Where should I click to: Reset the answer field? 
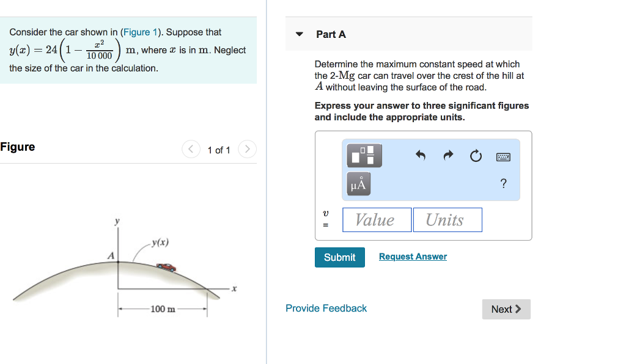tap(476, 156)
